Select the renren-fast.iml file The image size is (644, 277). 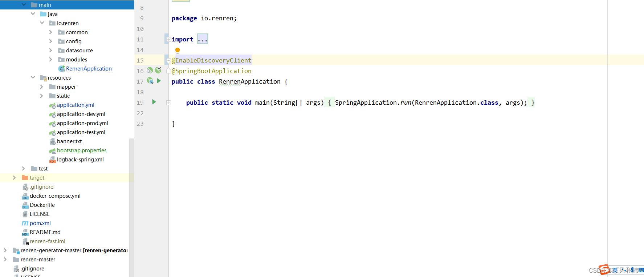[x=48, y=241]
